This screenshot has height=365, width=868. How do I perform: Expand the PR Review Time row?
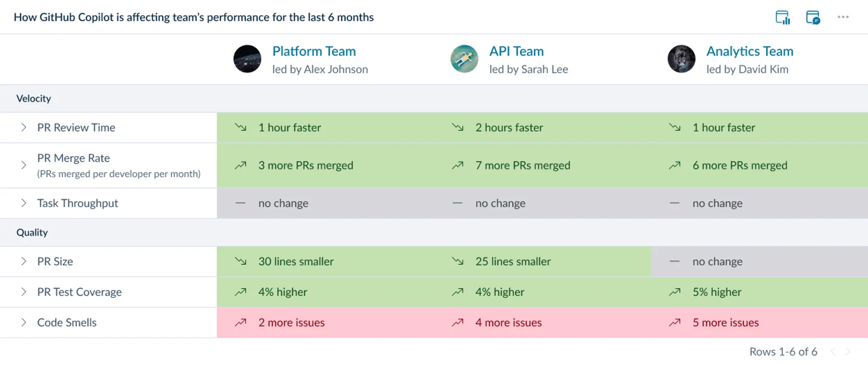24,128
